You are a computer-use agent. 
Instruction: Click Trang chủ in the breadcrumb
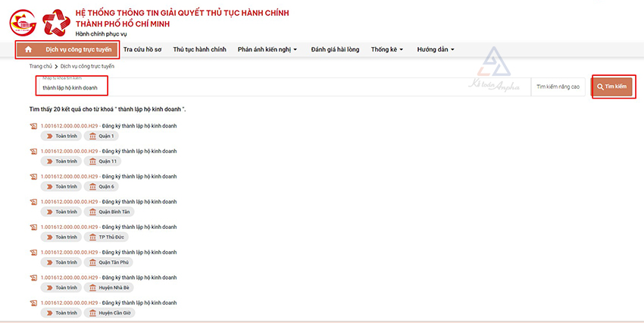tap(41, 67)
